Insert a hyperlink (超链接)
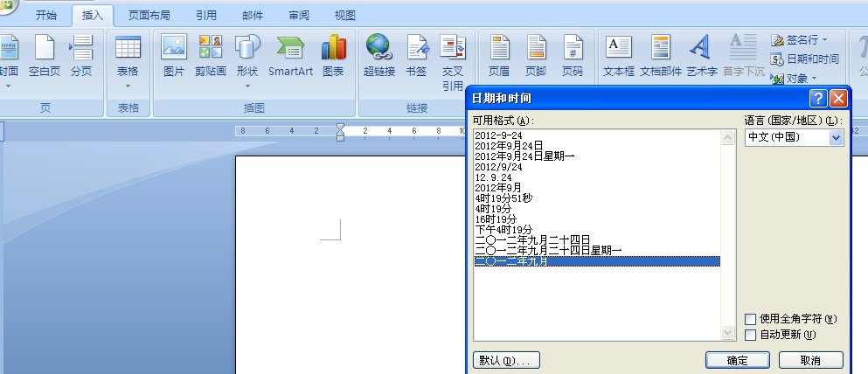This screenshot has width=868, height=374. (379, 55)
